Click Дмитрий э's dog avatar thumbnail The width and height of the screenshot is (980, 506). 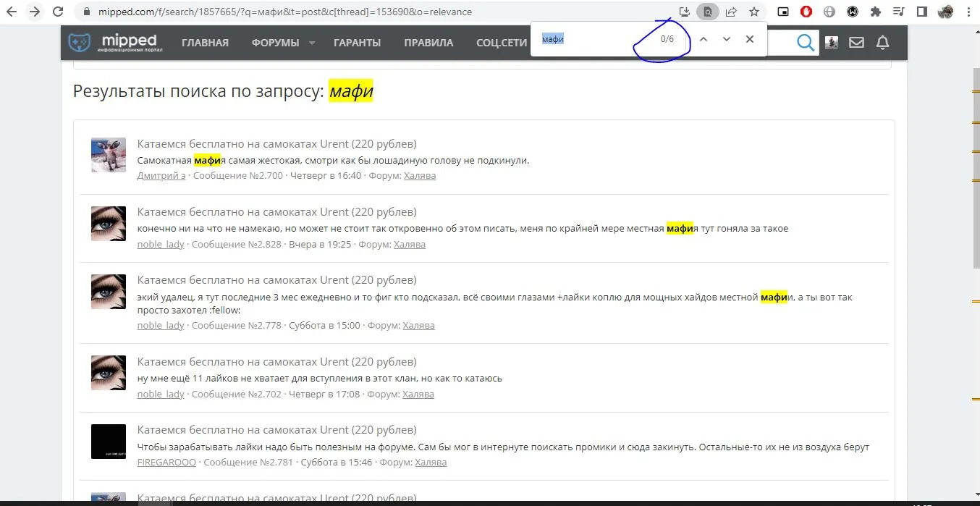[109, 155]
